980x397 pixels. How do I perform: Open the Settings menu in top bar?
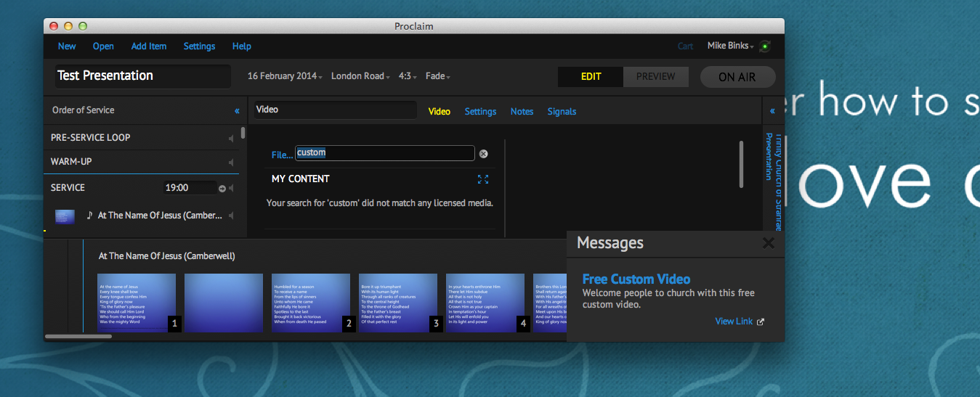click(x=199, y=46)
